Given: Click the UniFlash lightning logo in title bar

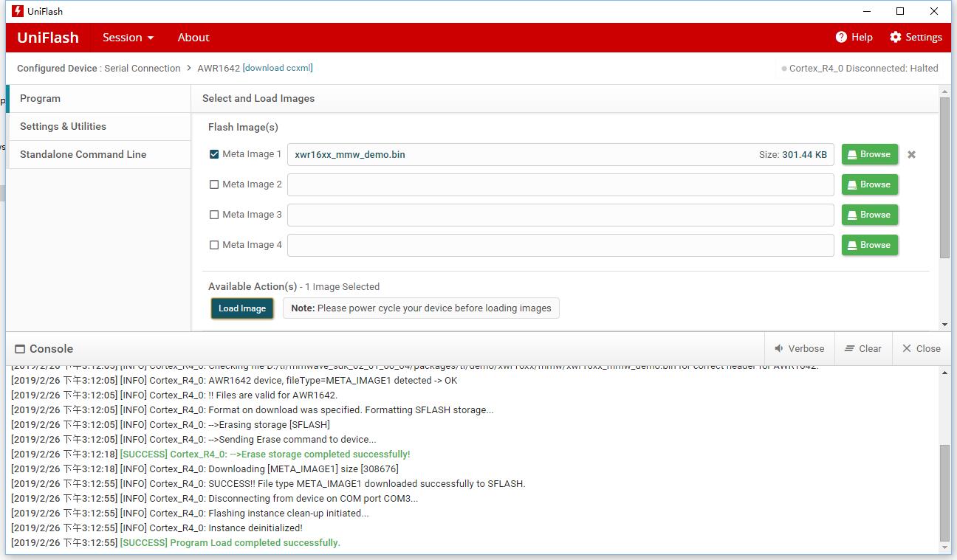Looking at the screenshot, I should click(x=18, y=11).
